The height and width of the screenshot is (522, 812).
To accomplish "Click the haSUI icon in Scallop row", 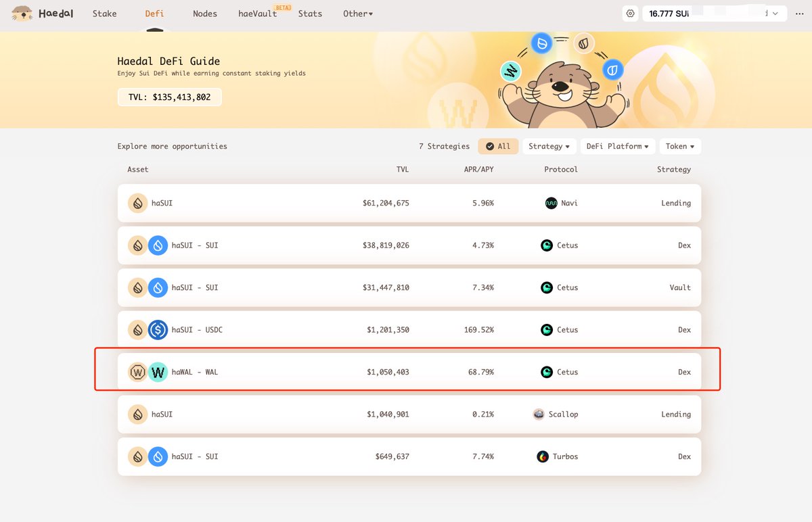I will pos(138,414).
